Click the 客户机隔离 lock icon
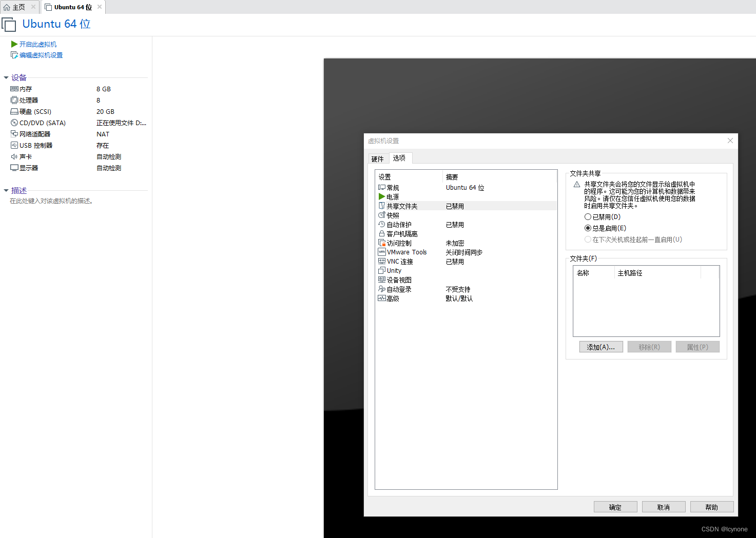Image resolution: width=756 pixels, height=538 pixels. pyautogui.click(x=382, y=233)
